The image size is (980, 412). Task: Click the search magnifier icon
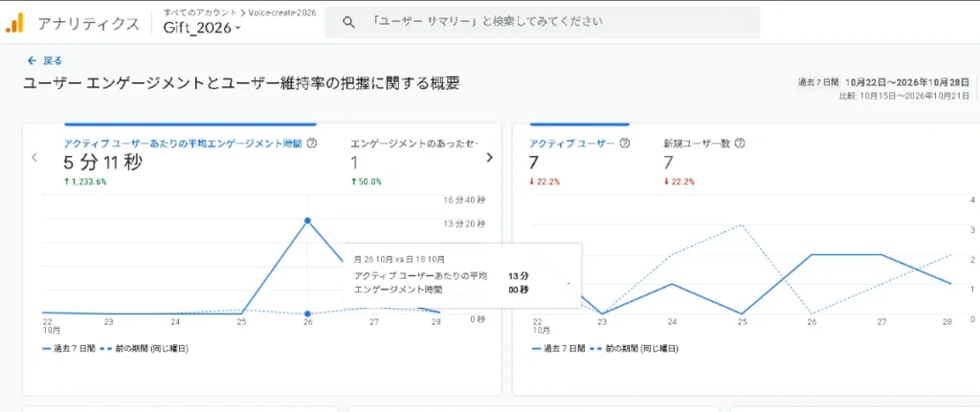[348, 23]
